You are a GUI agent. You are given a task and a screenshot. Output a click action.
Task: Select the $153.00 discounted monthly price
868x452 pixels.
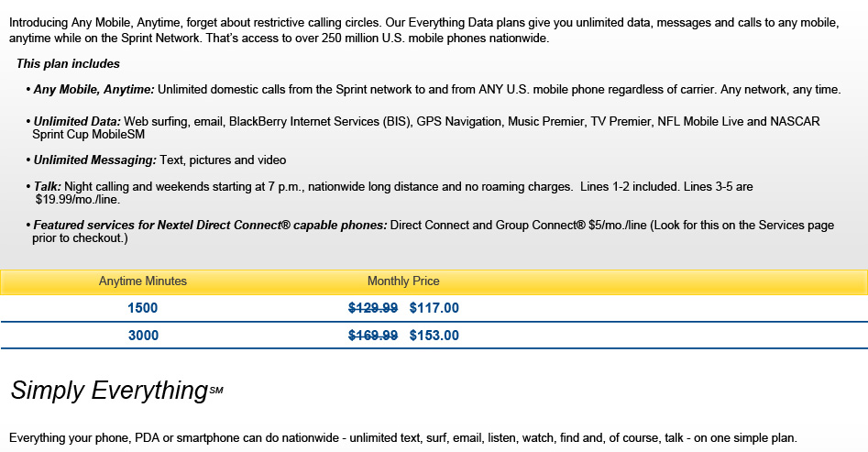(434, 336)
